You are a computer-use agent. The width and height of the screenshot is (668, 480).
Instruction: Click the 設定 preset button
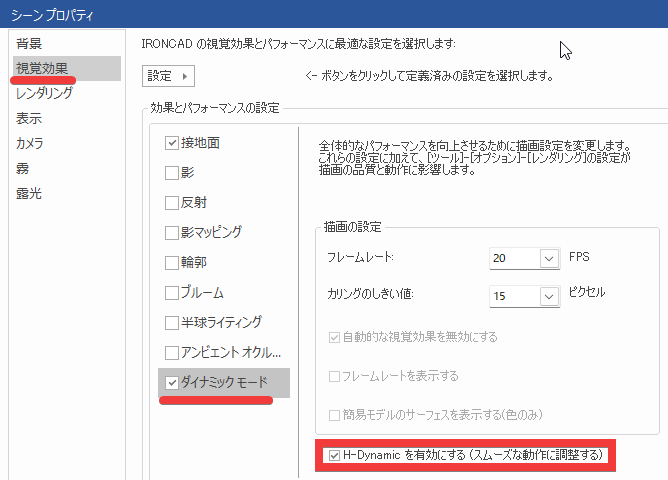coord(168,76)
